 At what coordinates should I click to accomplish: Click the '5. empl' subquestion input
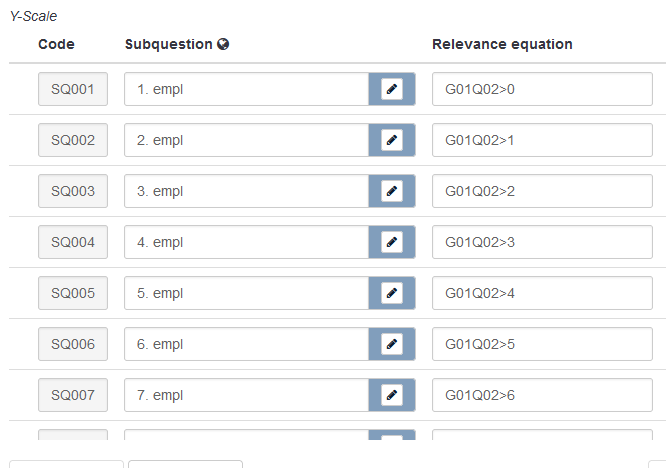point(246,294)
